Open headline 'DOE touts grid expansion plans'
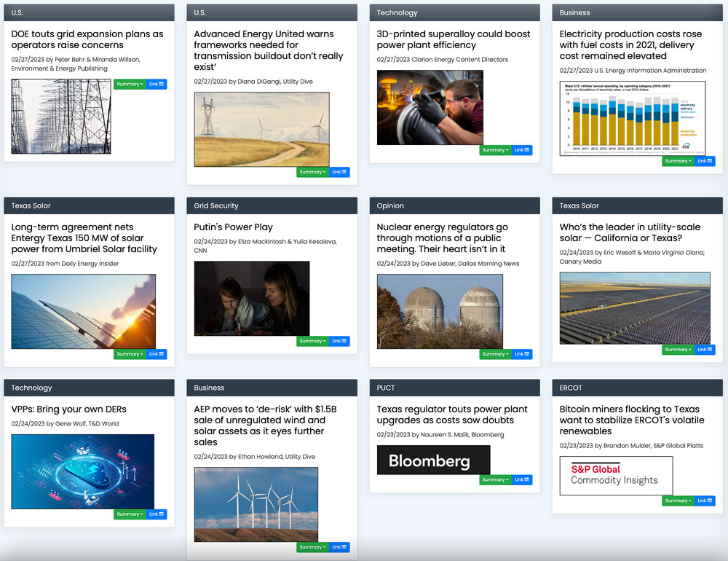728x561 pixels. pos(87,39)
